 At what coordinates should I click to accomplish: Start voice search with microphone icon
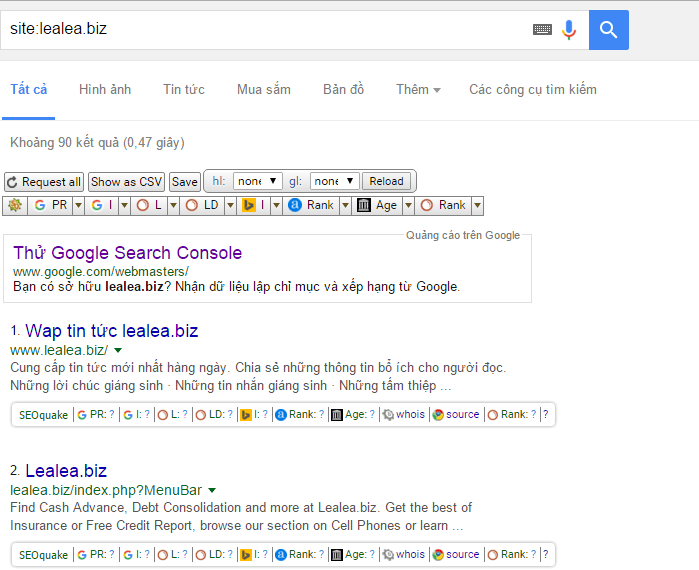click(569, 30)
